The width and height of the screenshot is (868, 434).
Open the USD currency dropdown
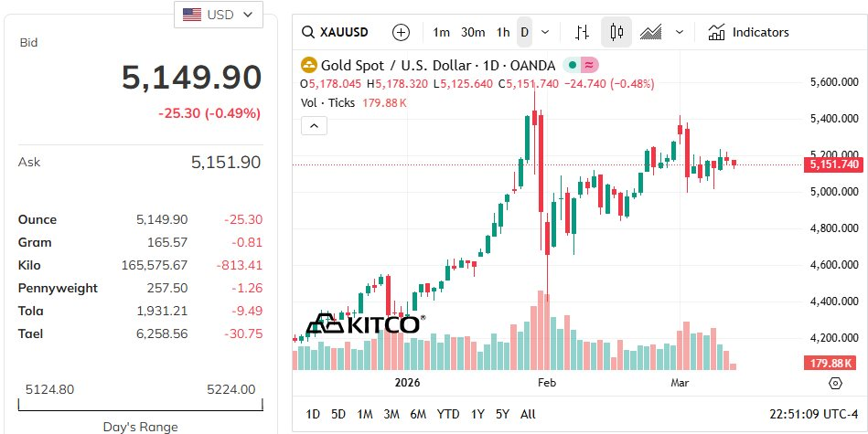click(218, 15)
